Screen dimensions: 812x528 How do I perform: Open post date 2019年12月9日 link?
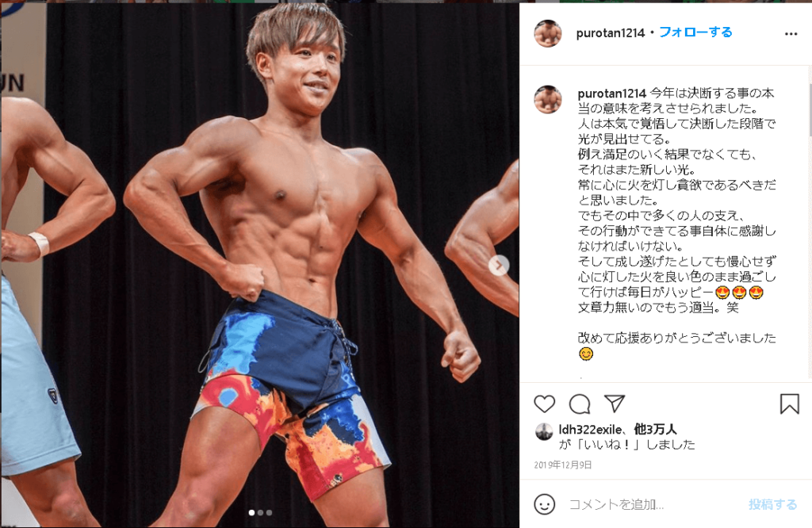[563, 465]
